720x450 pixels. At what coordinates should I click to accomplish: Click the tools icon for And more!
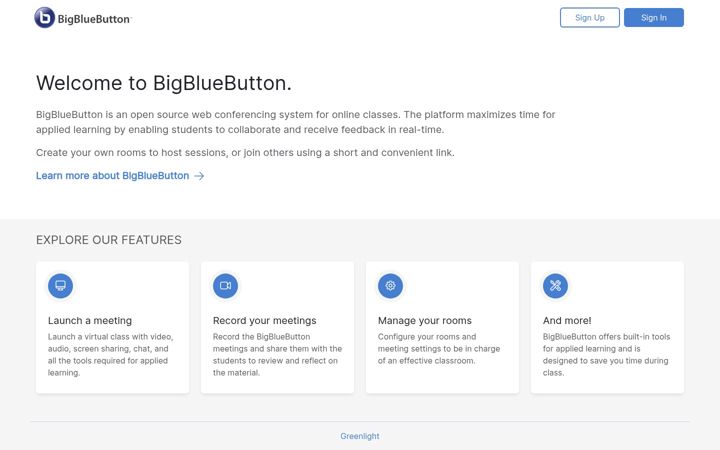pyautogui.click(x=555, y=286)
